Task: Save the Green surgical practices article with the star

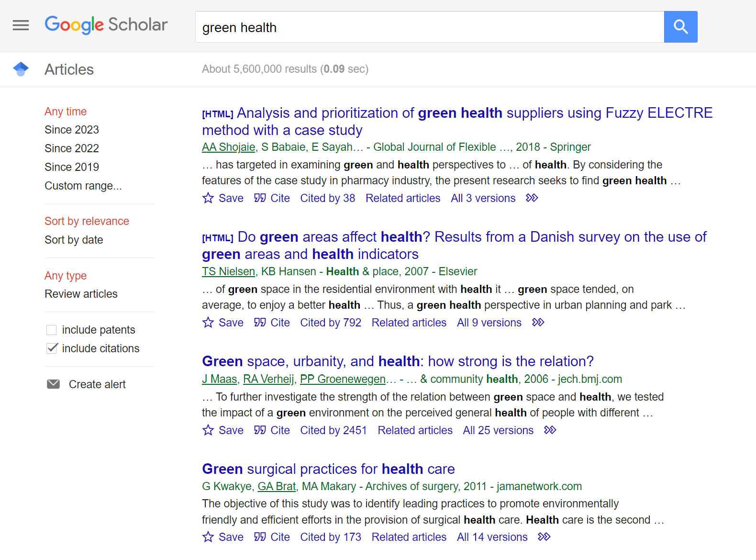Action: 208,537
